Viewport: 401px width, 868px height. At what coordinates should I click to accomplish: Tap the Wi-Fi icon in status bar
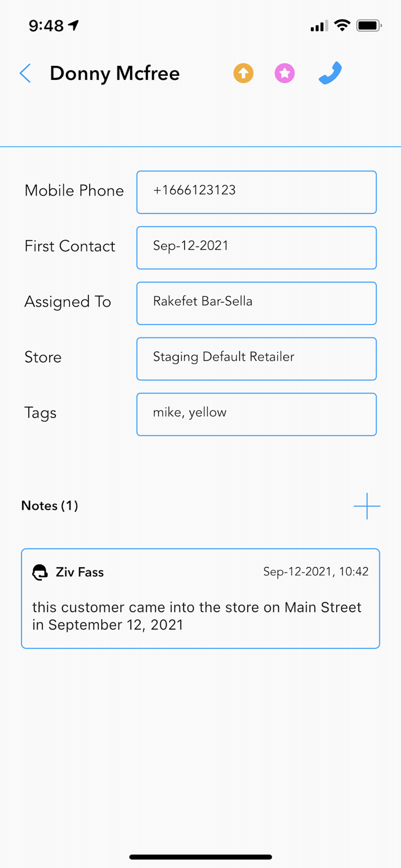click(x=343, y=25)
